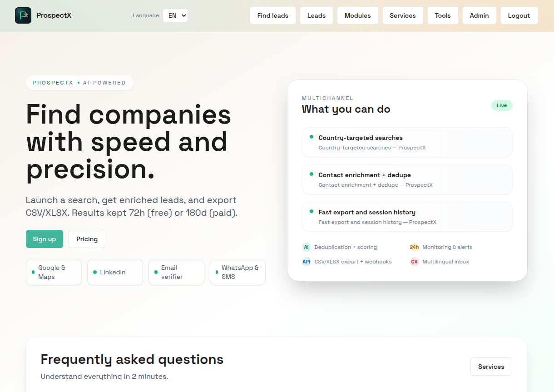Click the ProspectX logo icon in the header
554x392 pixels.
(23, 15)
